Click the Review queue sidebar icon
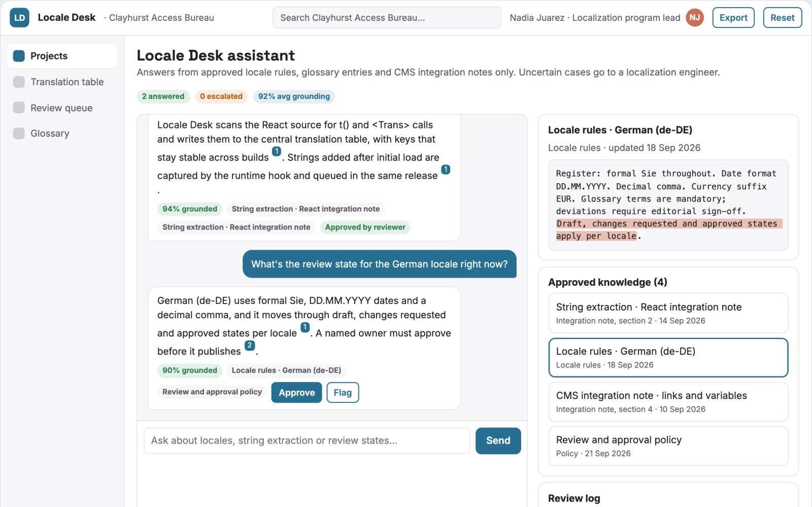Image resolution: width=812 pixels, height=507 pixels. click(19, 108)
